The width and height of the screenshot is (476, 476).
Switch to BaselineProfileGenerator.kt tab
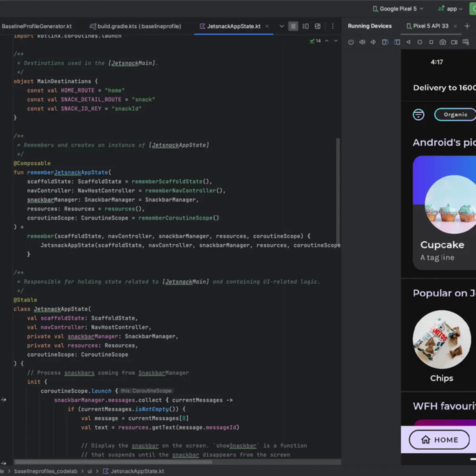[x=36, y=26]
